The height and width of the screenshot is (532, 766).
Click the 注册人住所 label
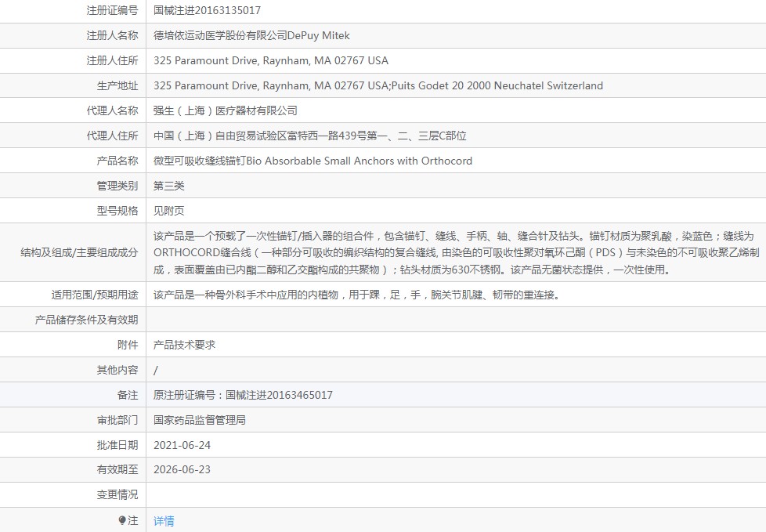(x=112, y=60)
